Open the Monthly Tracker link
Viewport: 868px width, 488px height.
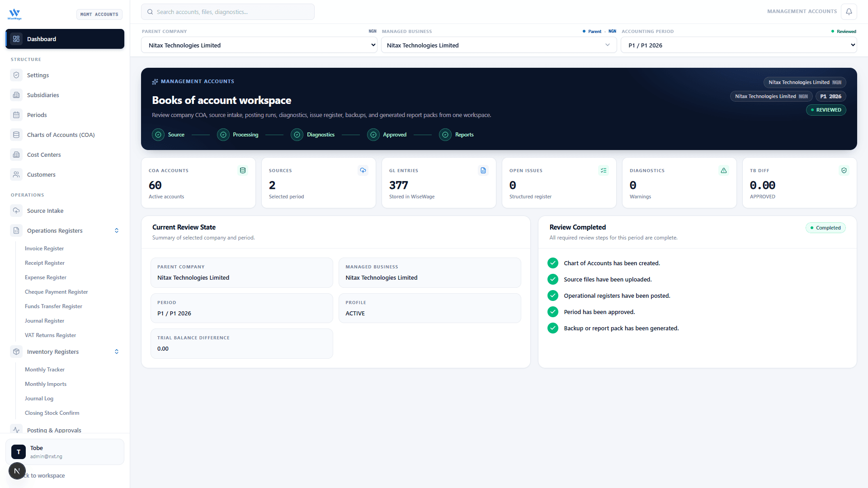[x=45, y=370]
